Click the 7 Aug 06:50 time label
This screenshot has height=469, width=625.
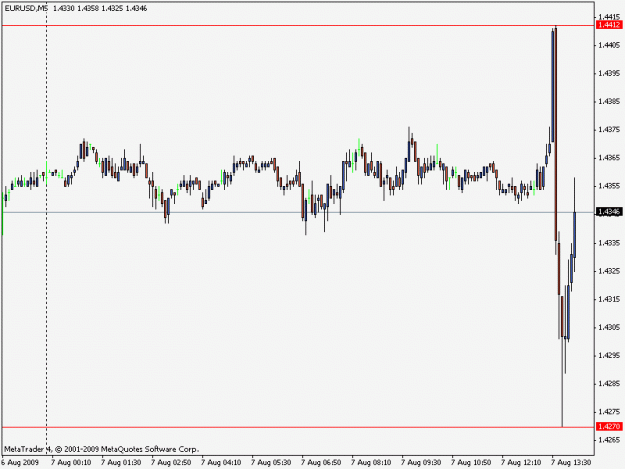321,463
